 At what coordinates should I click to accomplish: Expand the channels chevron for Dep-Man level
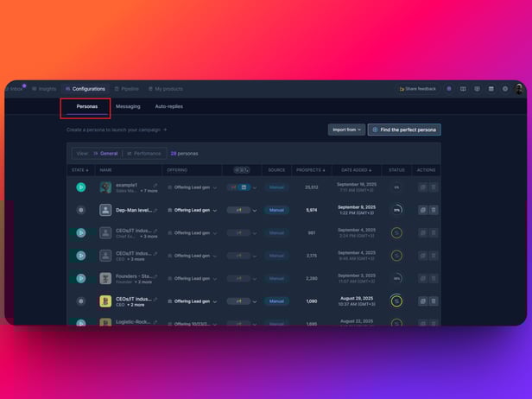tap(255, 211)
